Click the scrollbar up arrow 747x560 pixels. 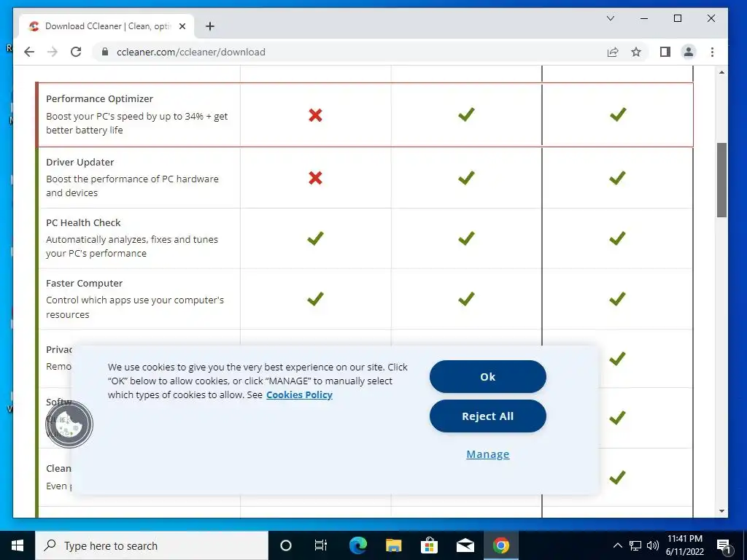pyautogui.click(x=721, y=72)
